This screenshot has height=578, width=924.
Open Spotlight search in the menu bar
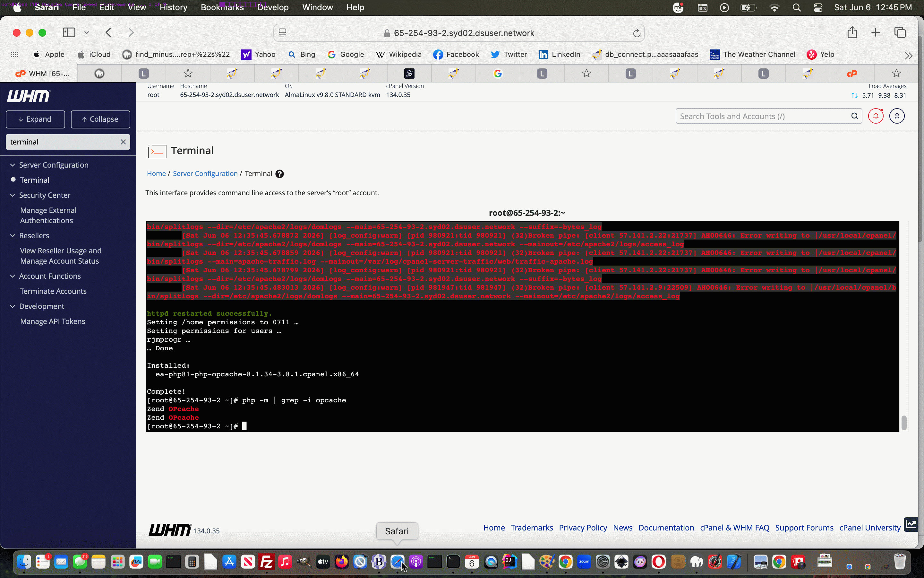797,8
